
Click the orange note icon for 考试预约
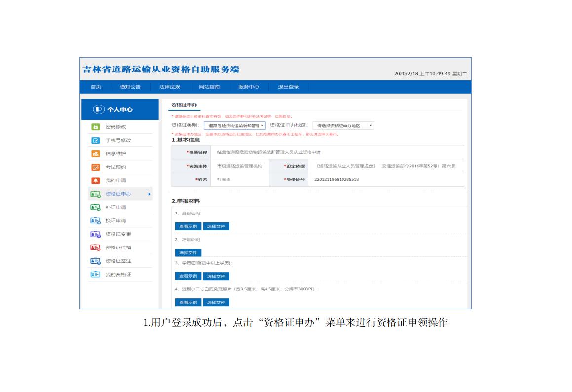(96, 167)
